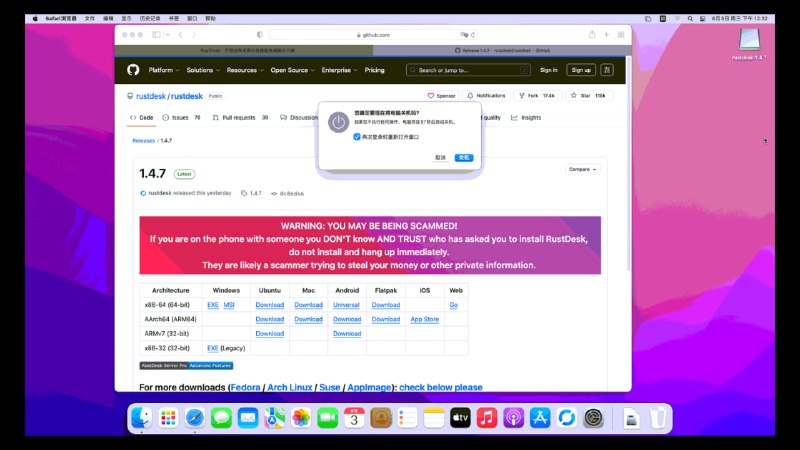Screen dimensions: 800x450
Task: Switch to the first RustDesk Safari tab
Action: (x=244, y=51)
